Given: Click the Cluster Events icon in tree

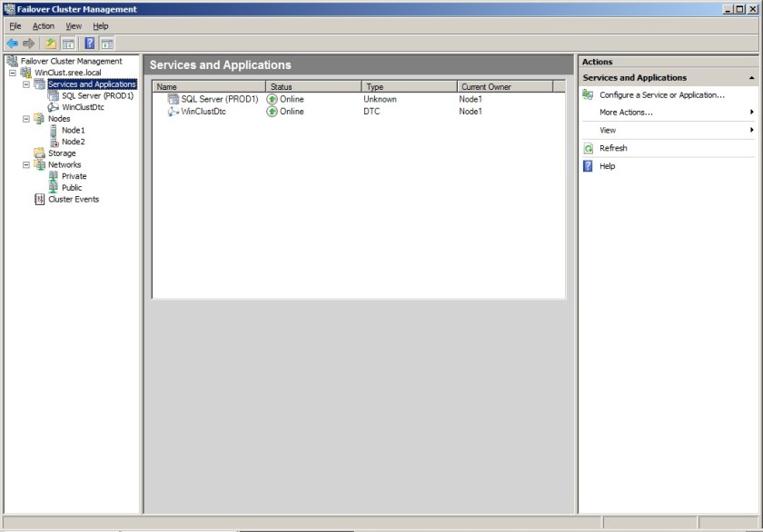Looking at the screenshot, I should (x=39, y=199).
